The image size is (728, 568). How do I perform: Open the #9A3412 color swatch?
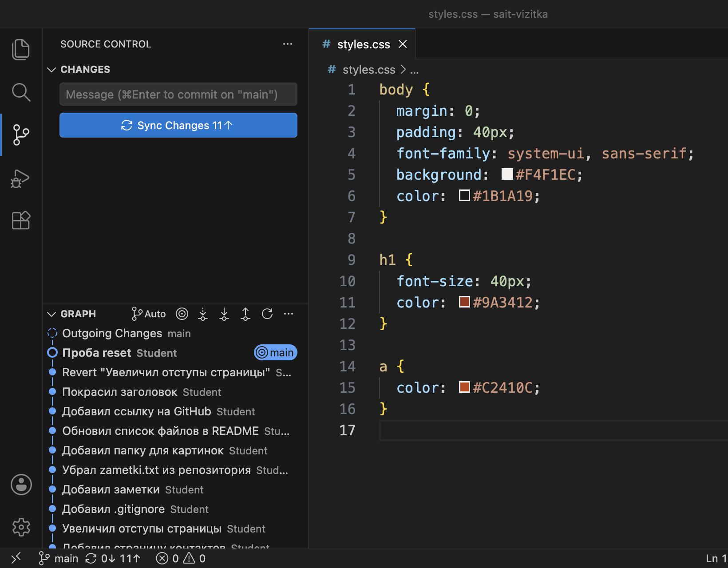coord(464,302)
